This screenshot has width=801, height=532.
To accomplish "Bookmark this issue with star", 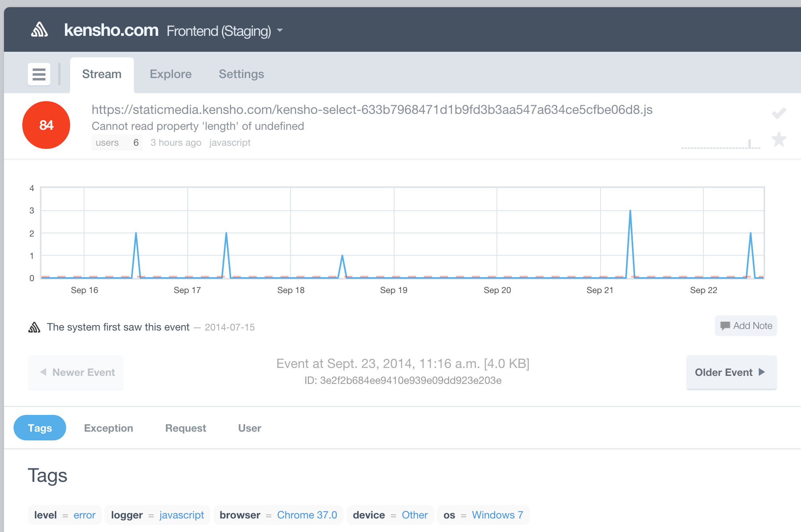I will click(779, 139).
